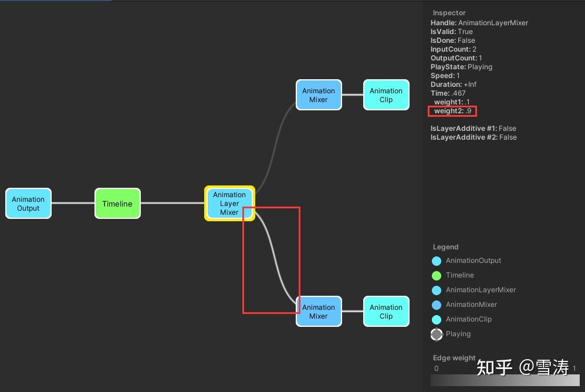Click the red-boxed weight2 value in Inspector
Screen dimensions: 585x392
[452, 110]
